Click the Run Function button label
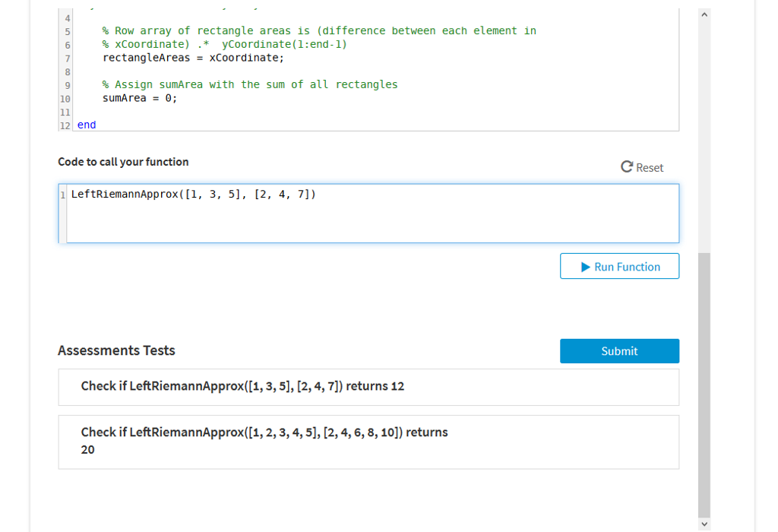The width and height of the screenshot is (778, 532). (627, 267)
